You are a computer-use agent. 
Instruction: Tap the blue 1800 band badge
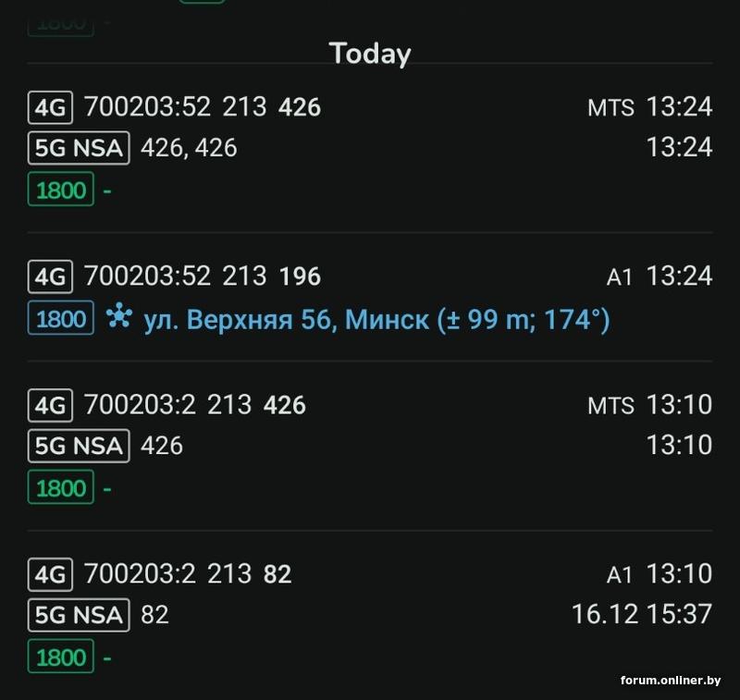[x=61, y=320]
